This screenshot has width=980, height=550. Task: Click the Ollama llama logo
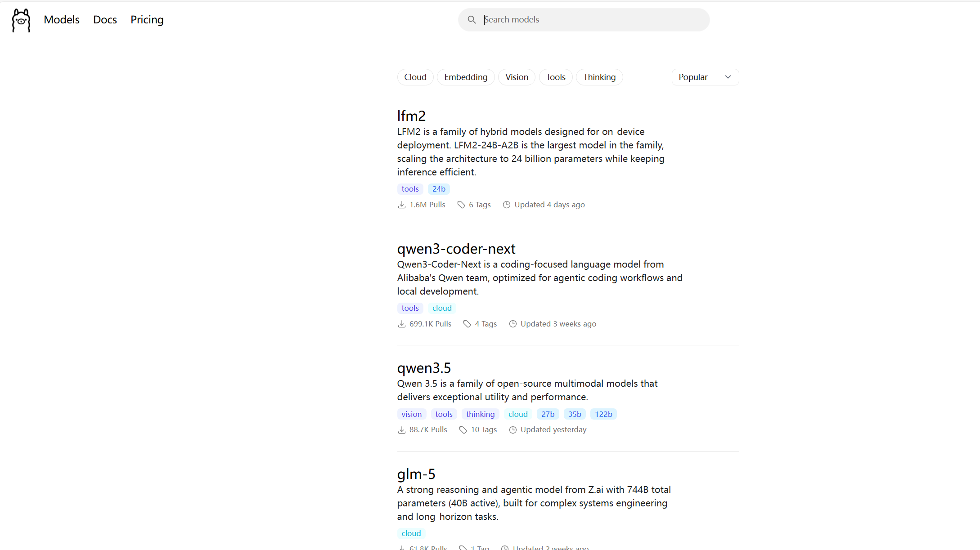(21, 20)
